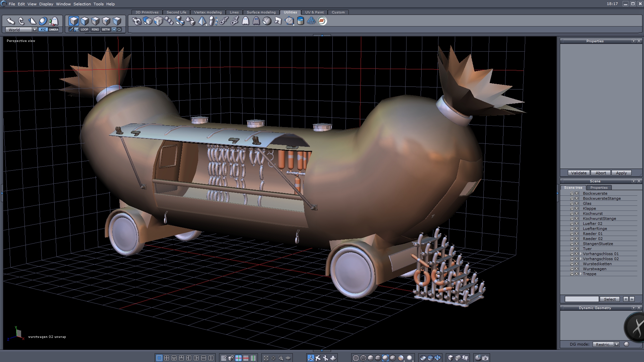Select the rotate tool icon
Screen dimensions: 644x362
tap(21, 21)
